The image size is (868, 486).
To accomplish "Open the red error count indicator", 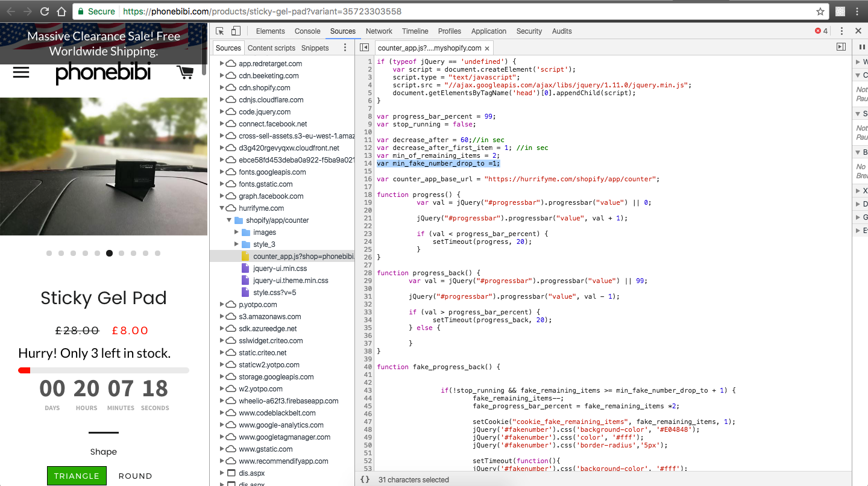I will coord(822,31).
